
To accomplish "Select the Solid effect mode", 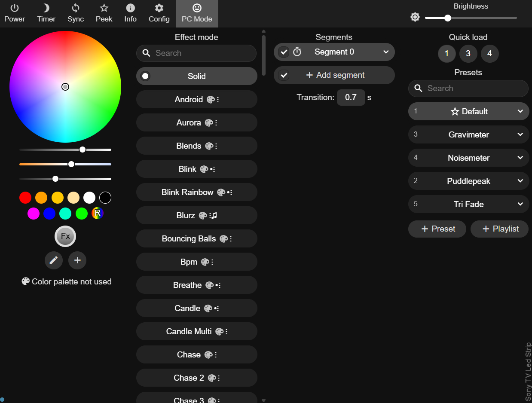I will point(196,76).
